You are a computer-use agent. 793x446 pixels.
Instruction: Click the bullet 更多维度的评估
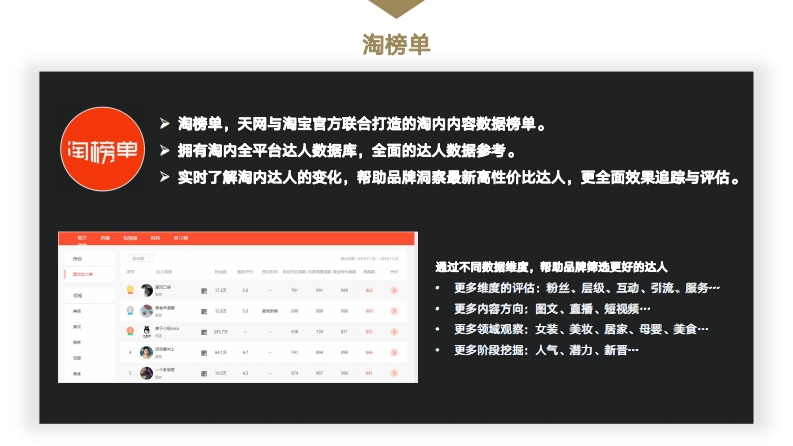[x=587, y=288]
